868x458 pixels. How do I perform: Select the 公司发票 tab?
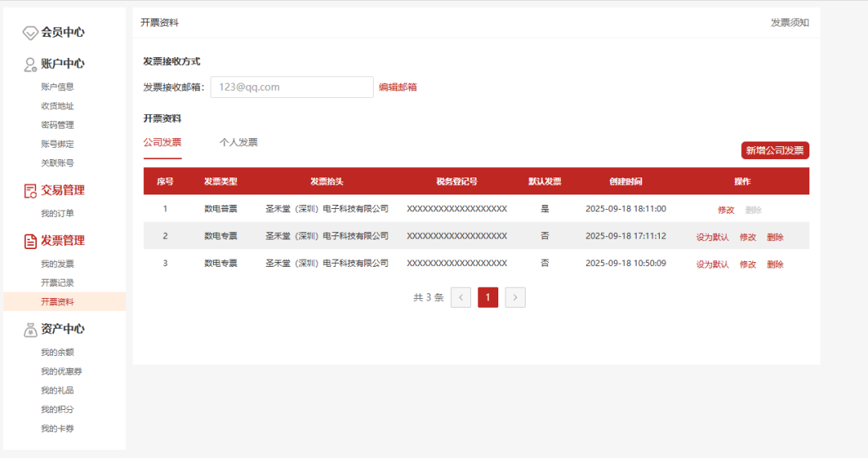tap(162, 143)
